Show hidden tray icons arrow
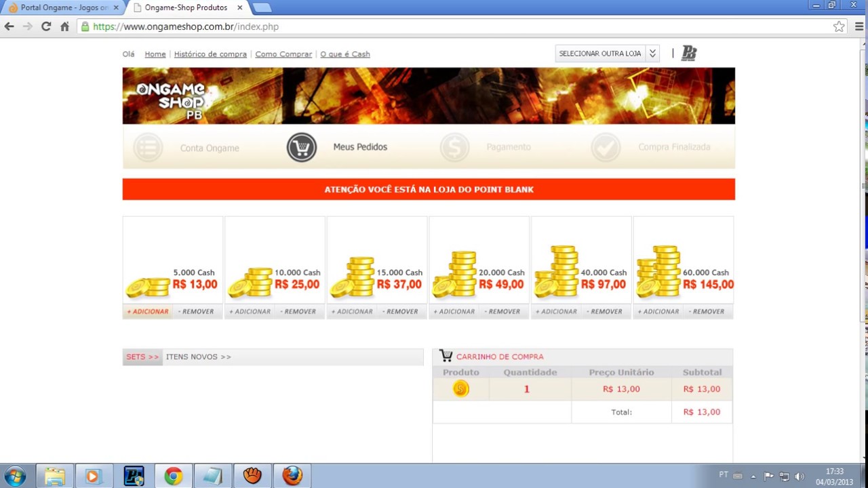This screenshot has width=868, height=488. (x=753, y=476)
